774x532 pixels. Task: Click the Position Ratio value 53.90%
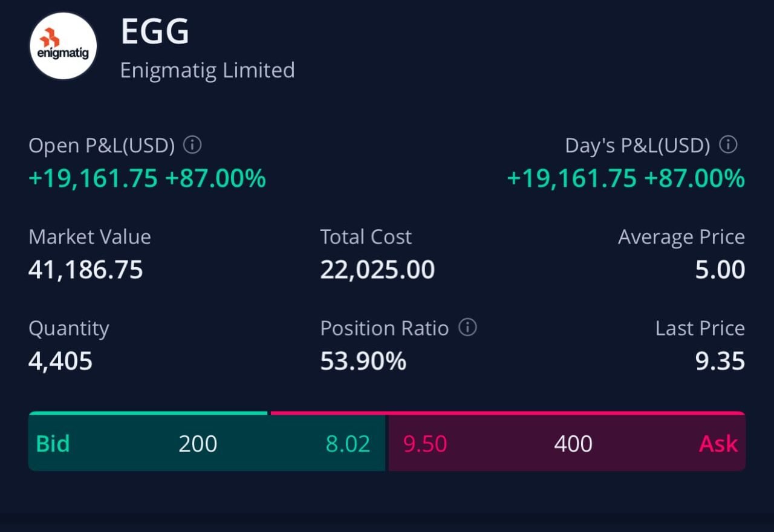(363, 361)
